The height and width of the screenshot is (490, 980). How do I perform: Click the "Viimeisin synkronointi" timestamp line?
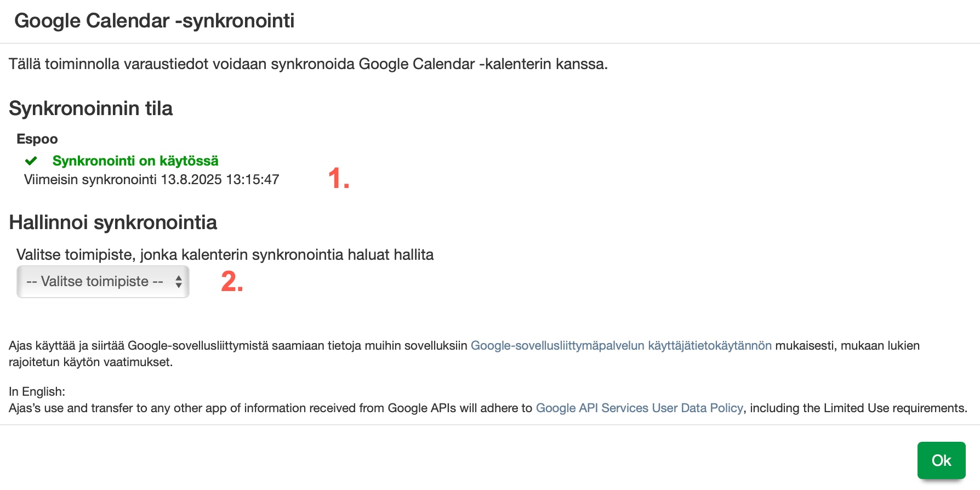pyautogui.click(x=152, y=180)
